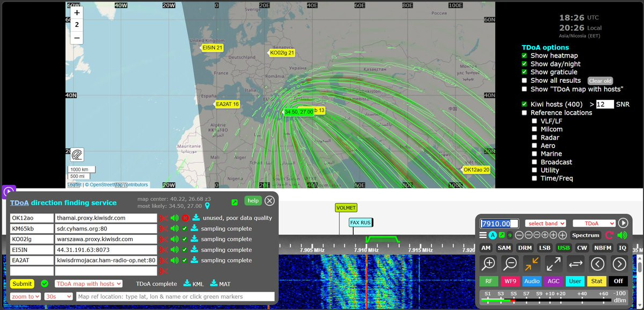Viewport: 644px width, 310px height.
Task: Open the select band dropdown
Action: tap(546, 224)
